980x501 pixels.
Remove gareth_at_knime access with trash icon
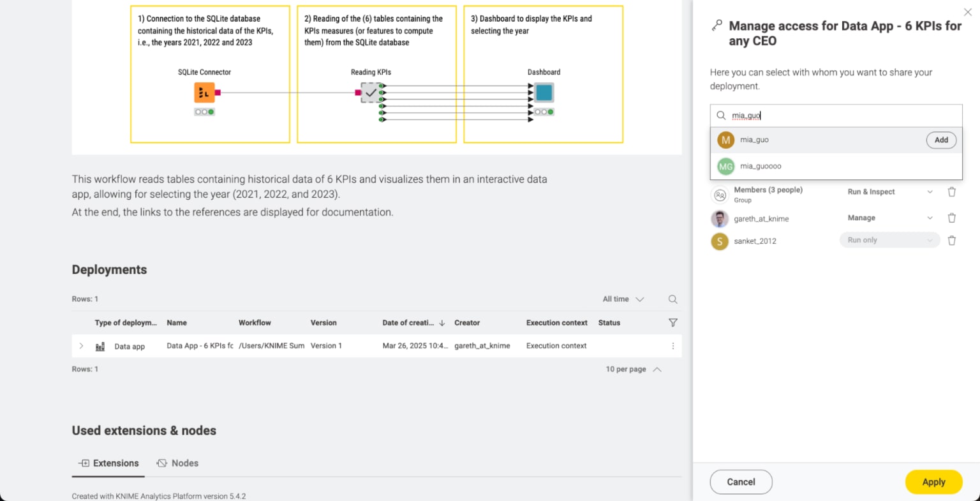[x=951, y=218]
